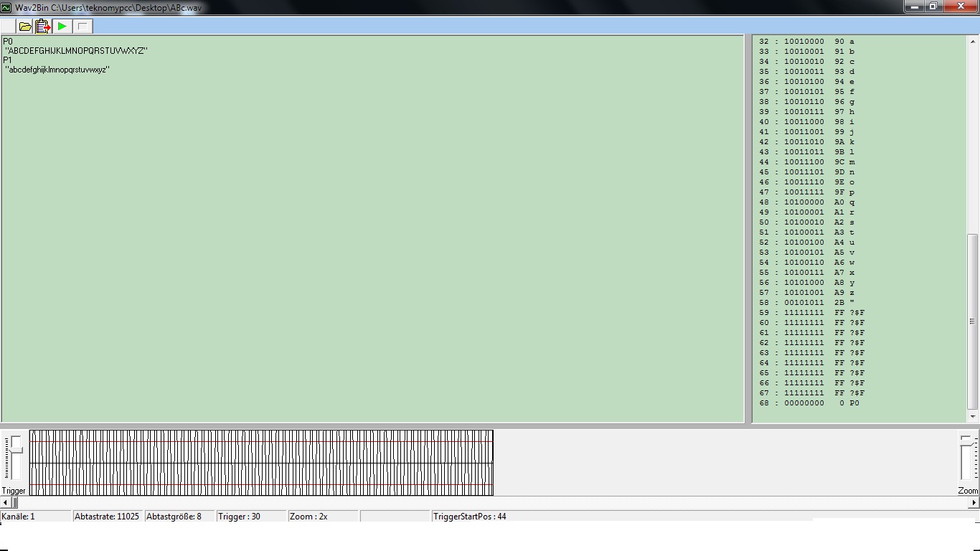Viewport: 980px width, 551px height.
Task: Click the Wav2Bin app icon in title bar
Action: click(x=6, y=7)
